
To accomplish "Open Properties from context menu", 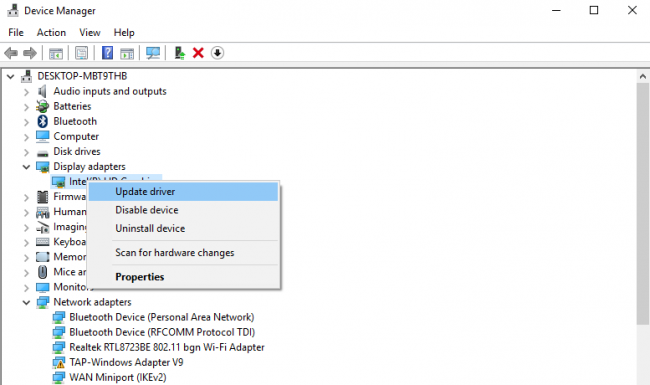I will click(184, 277).
